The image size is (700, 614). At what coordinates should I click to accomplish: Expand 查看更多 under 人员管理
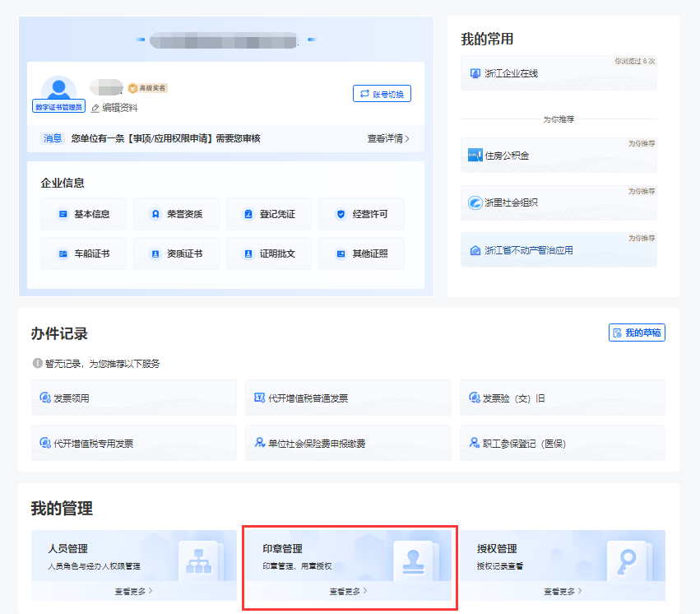(x=133, y=591)
